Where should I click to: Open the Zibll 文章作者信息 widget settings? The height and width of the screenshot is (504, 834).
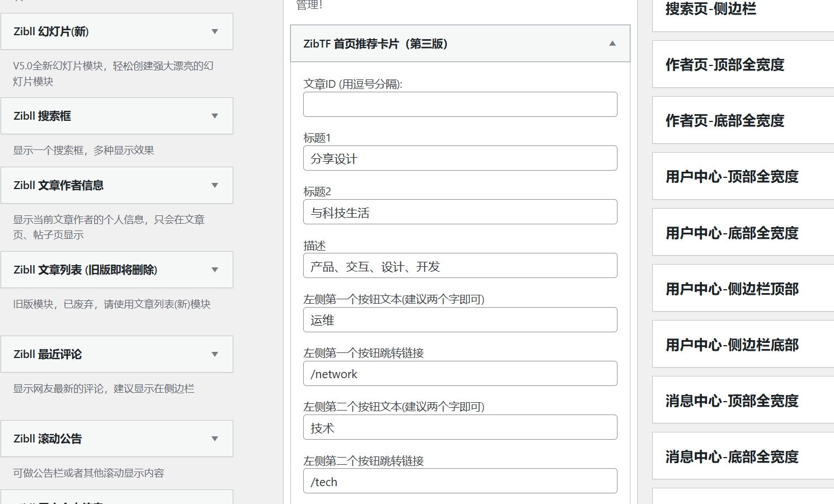click(215, 185)
